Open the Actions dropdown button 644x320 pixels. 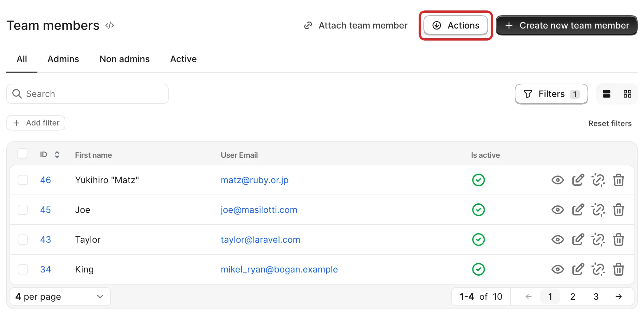click(456, 25)
